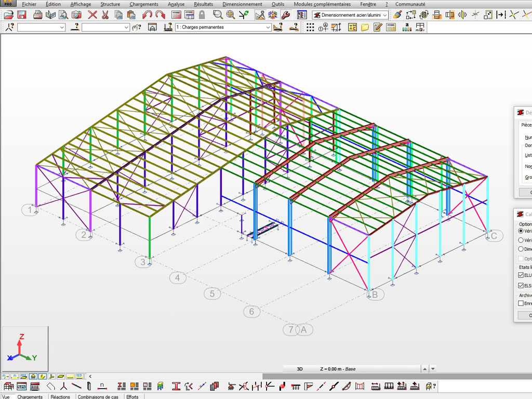The width and height of the screenshot is (532, 399).
Task: Open the Chargements menu
Action: tap(144, 4)
